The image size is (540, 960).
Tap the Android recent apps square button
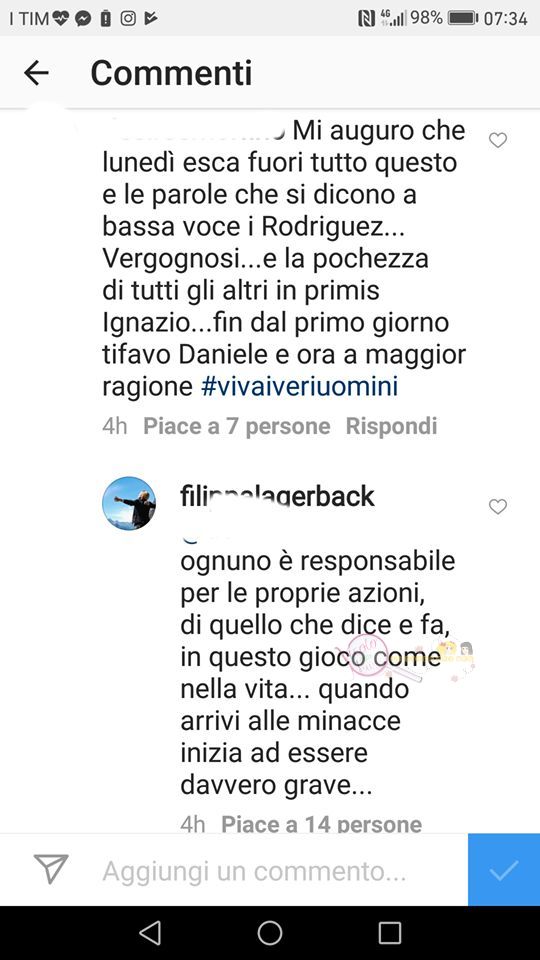pos(389,933)
